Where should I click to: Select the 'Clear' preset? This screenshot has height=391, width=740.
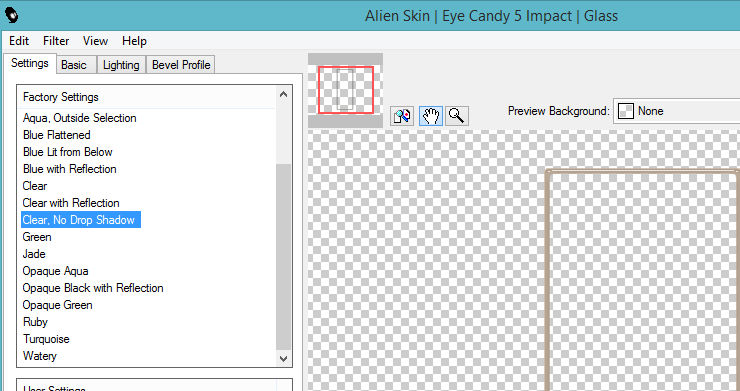click(35, 186)
